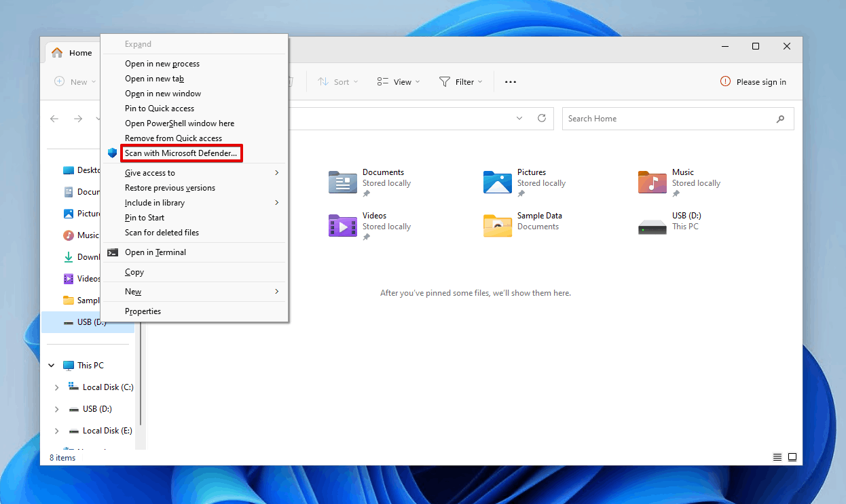846x504 pixels.
Task: Open the Give access to submenu
Action: click(194, 173)
